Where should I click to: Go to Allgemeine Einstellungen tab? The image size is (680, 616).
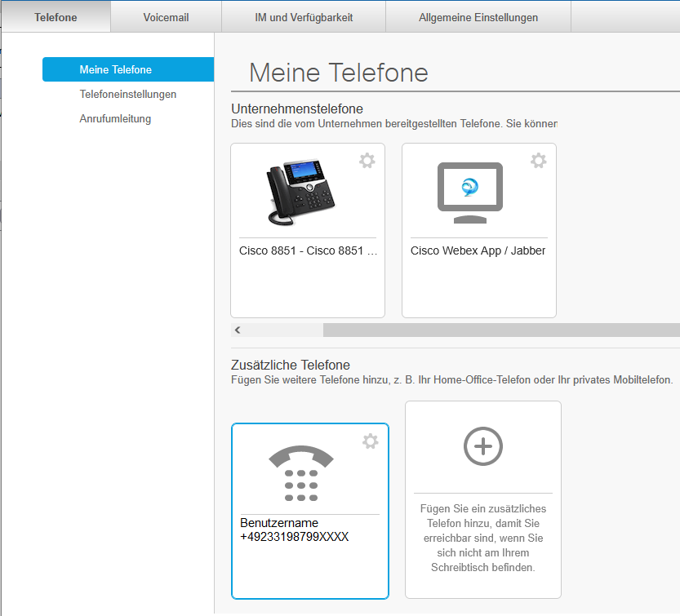478,17
